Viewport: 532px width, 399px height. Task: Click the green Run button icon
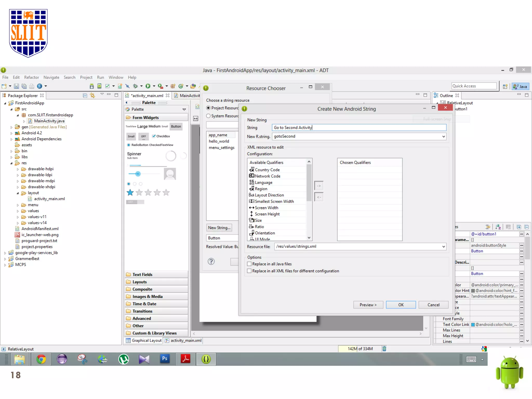point(148,86)
